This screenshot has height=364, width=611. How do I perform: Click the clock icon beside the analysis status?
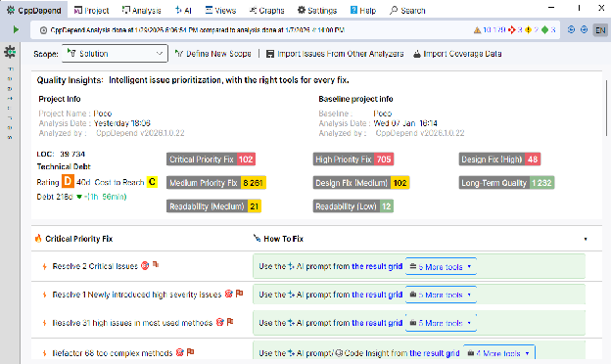44,30
